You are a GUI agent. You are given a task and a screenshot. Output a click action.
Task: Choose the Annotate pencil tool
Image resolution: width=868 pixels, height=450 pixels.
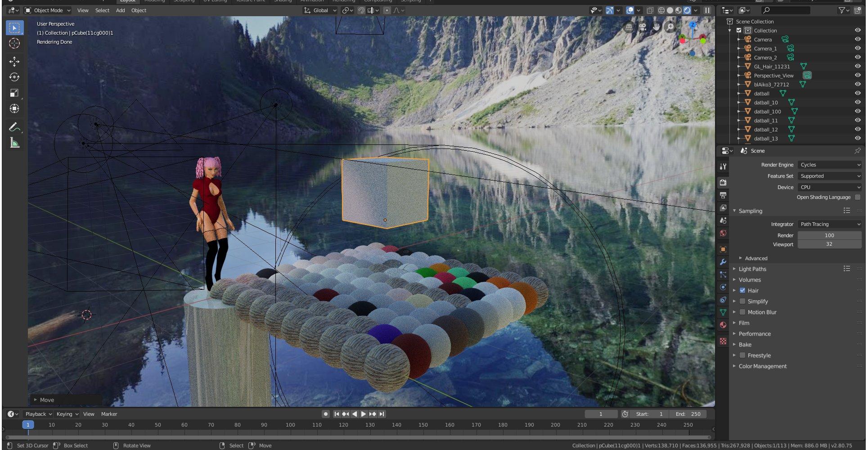tap(14, 127)
